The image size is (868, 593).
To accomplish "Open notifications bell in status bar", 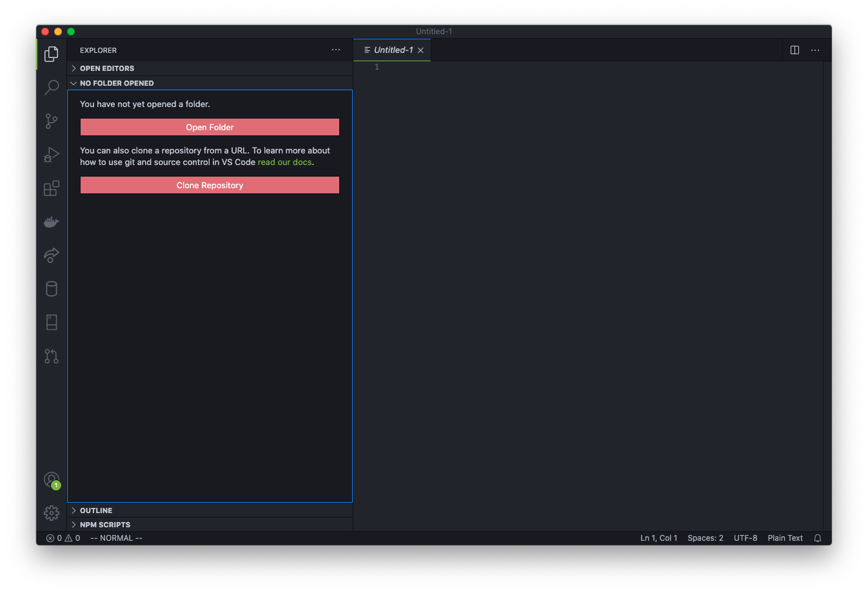I will 818,538.
